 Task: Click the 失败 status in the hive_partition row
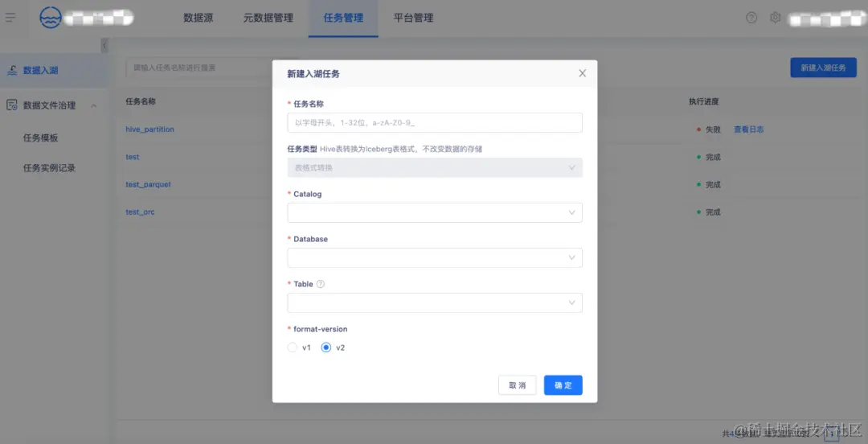709,129
